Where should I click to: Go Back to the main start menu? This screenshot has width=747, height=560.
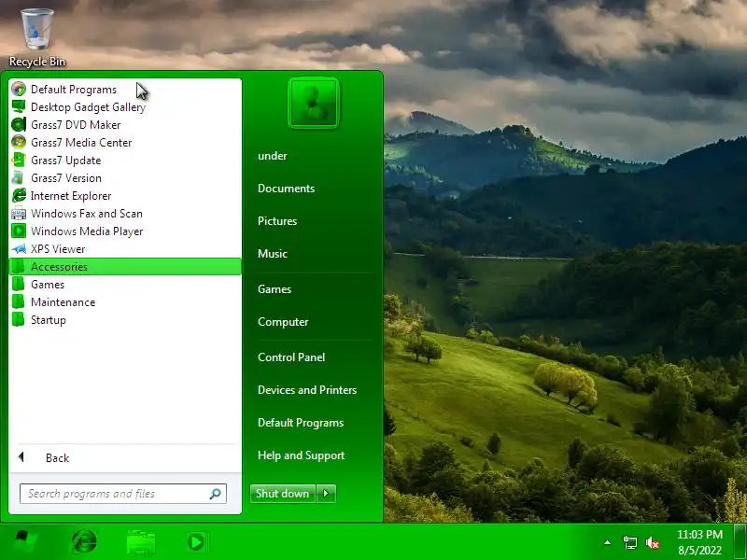point(58,457)
